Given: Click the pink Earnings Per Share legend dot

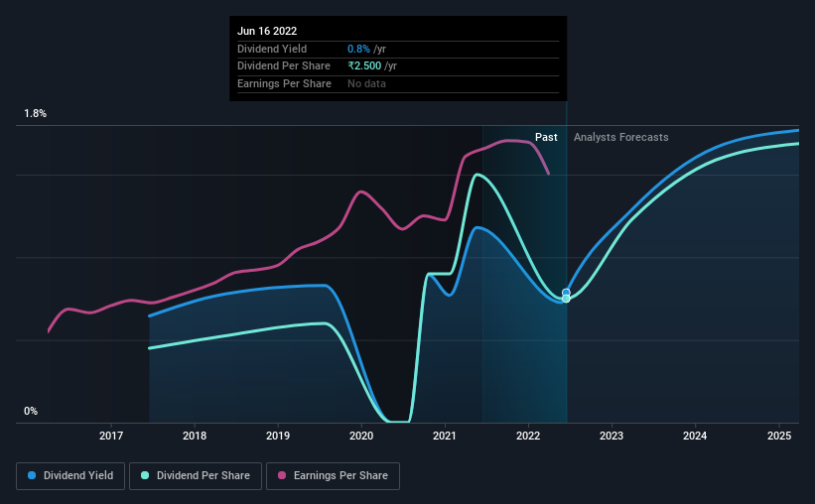Looking at the screenshot, I should point(282,475).
